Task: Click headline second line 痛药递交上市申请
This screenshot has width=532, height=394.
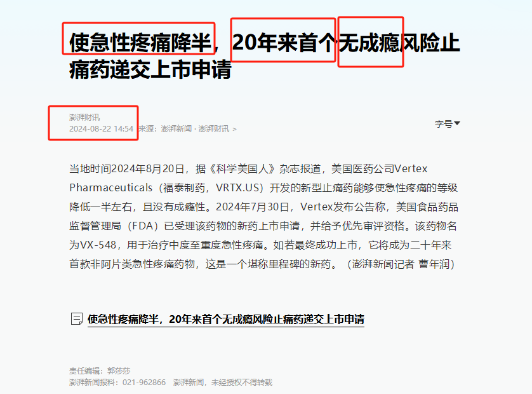Action: 150,70
